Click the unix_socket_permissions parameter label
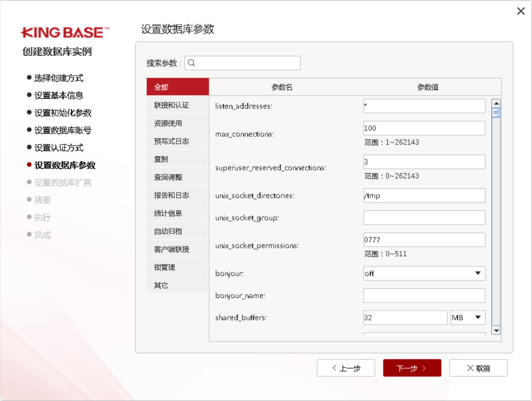Image resolution: width=532 pixels, height=401 pixels. (x=257, y=246)
